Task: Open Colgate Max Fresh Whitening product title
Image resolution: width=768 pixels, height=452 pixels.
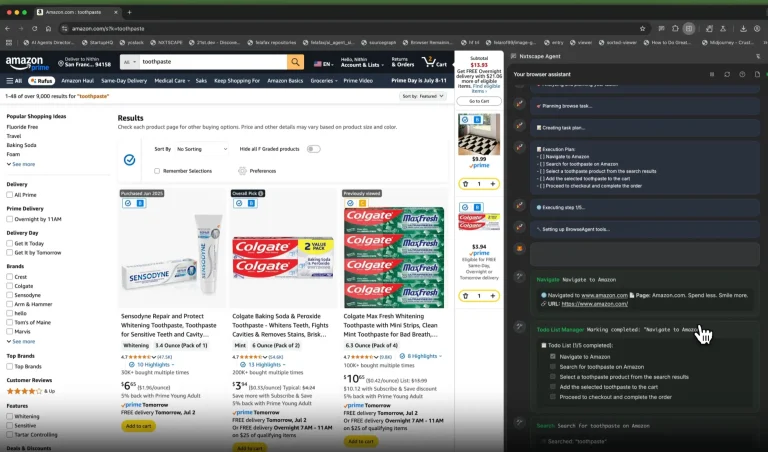Action: pyautogui.click(x=391, y=325)
